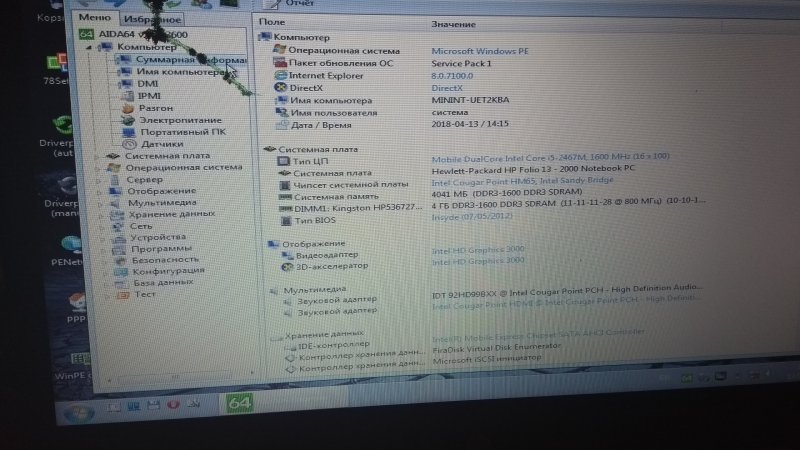Click the IPMI tree icon

pyautogui.click(x=124, y=96)
